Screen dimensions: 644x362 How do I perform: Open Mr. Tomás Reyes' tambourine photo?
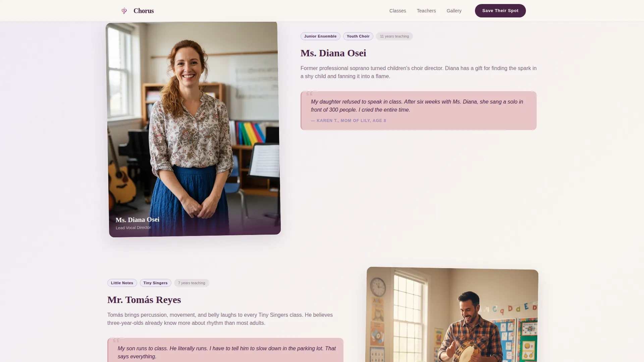tap(452, 314)
